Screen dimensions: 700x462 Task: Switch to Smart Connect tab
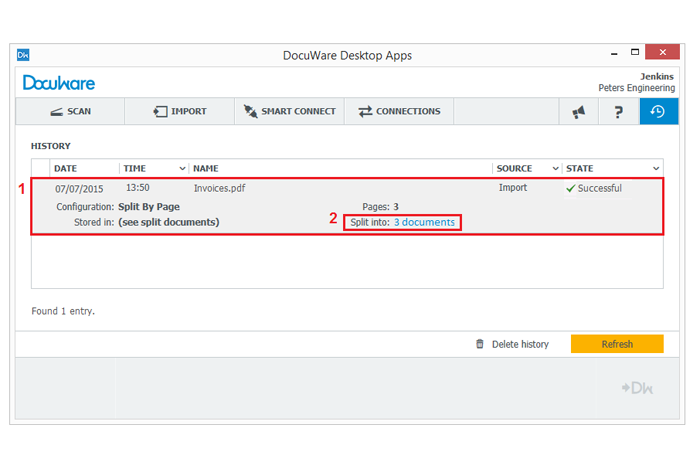tap(289, 111)
